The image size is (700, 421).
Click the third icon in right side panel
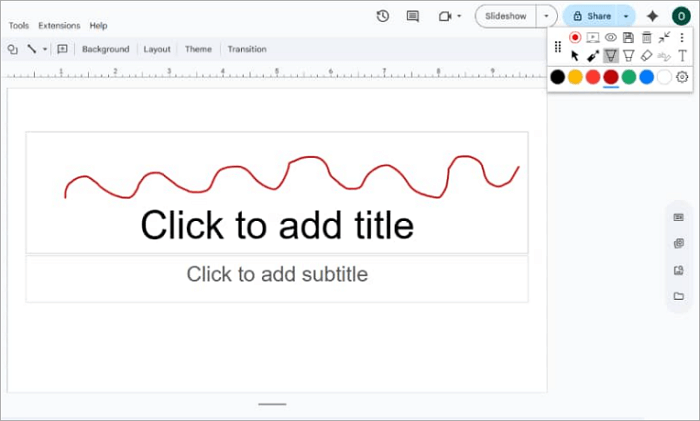tap(679, 270)
